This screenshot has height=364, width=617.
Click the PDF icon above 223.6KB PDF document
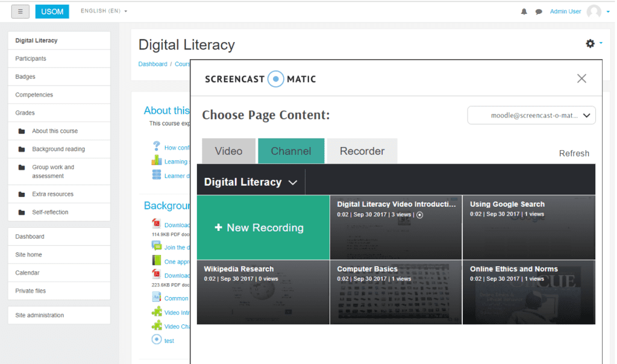(x=156, y=274)
